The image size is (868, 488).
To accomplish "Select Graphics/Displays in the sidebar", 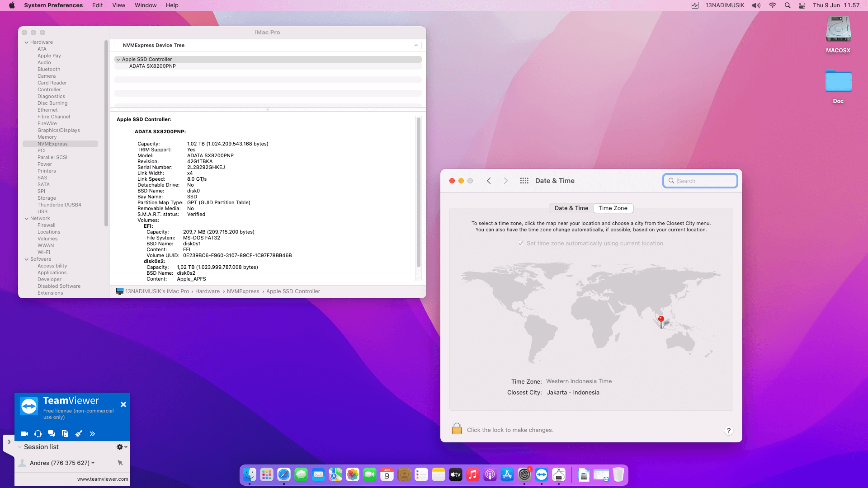I will pos(59,130).
